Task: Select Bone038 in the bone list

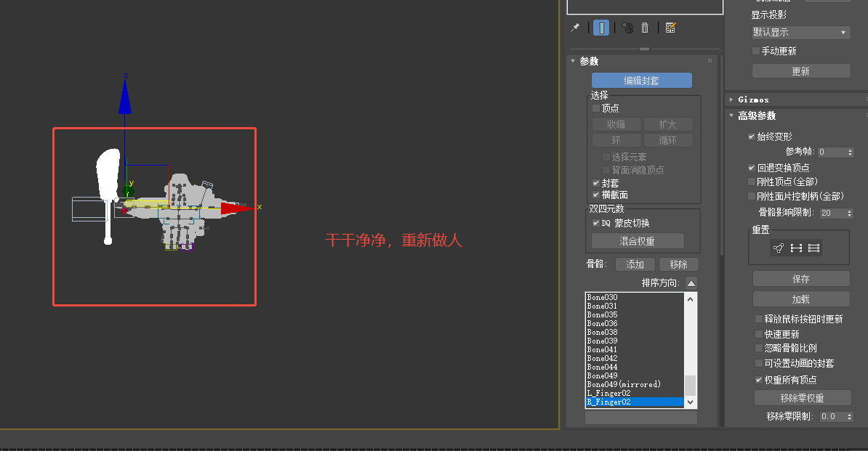Action: tap(635, 332)
